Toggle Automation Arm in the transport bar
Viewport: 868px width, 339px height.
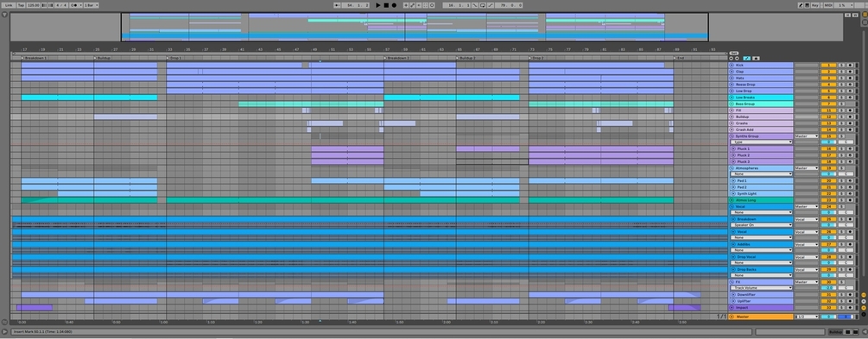[413, 5]
